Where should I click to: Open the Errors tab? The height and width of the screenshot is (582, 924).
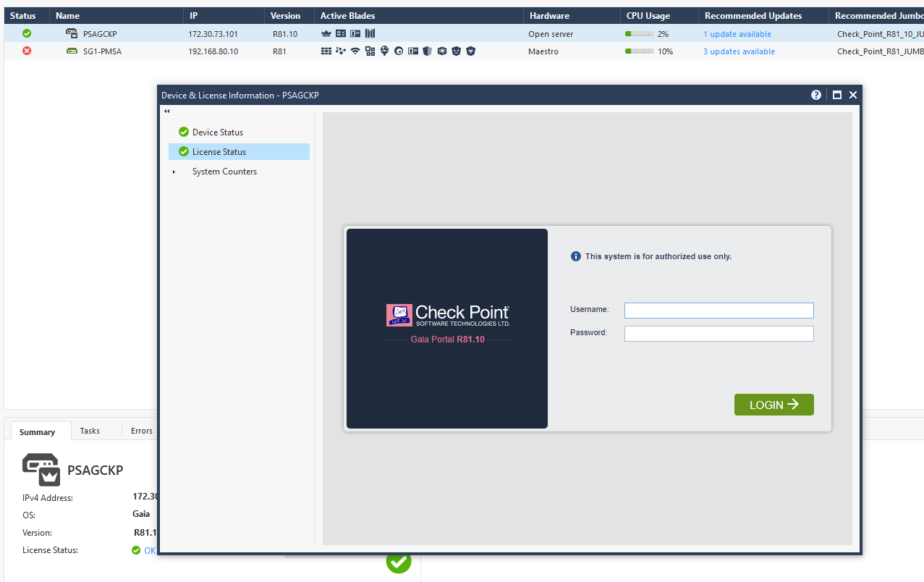click(x=141, y=430)
